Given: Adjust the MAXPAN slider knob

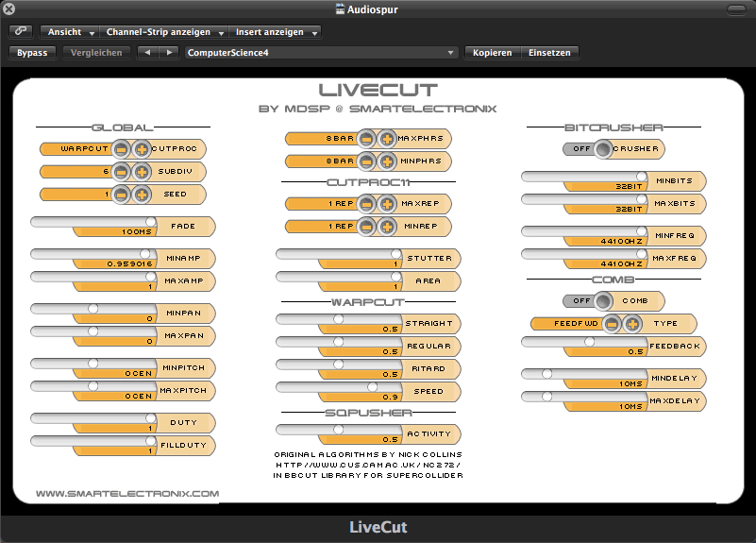Looking at the screenshot, I should (x=93, y=331).
